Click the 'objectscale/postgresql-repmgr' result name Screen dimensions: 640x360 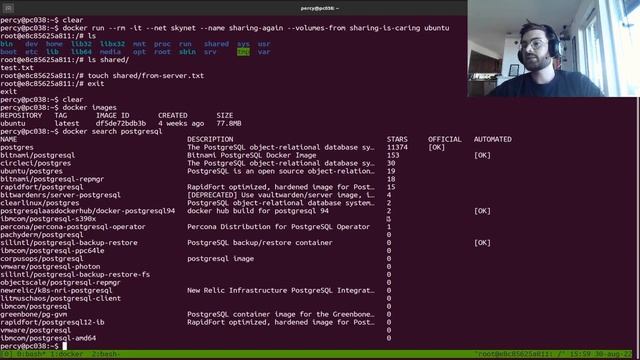coord(60,283)
